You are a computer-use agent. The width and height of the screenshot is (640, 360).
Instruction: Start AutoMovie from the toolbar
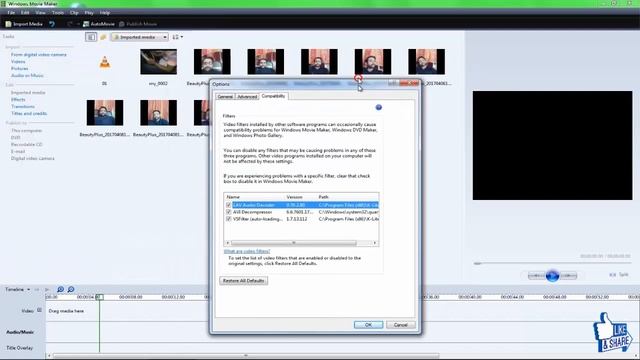coord(99,24)
